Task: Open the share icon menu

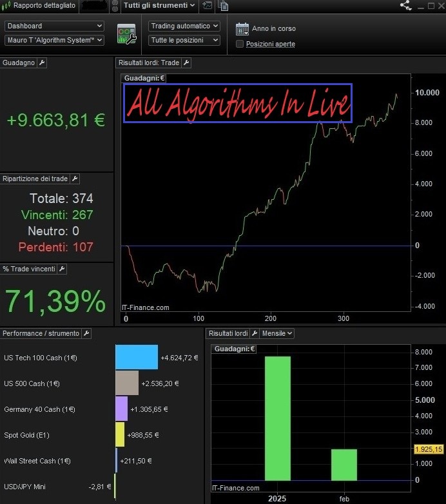Action: tap(406, 5)
